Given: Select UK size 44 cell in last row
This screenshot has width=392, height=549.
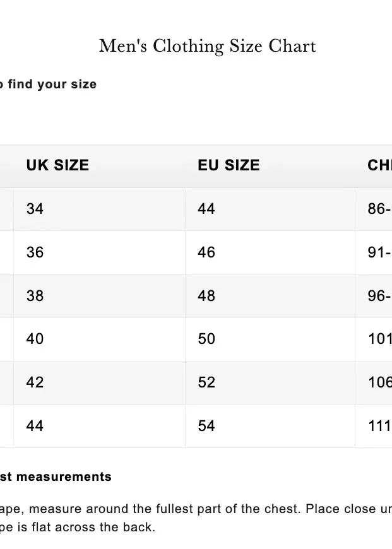Looking at the screenshot, I should point(35,426).
